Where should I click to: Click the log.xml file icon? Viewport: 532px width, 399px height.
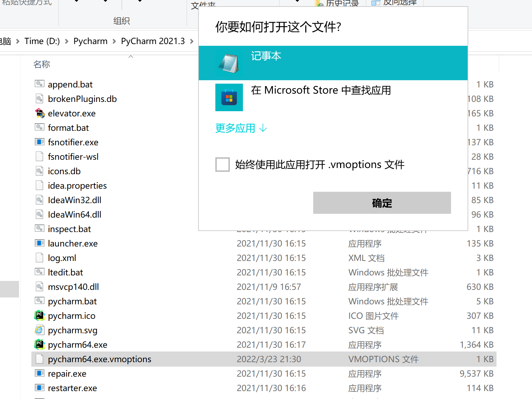40,258
